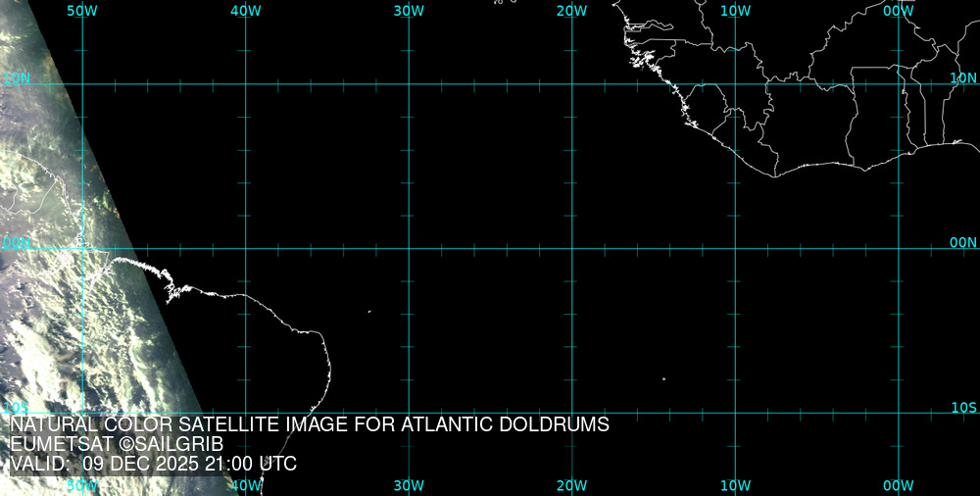Click the 'NATURAL COLOR SATELLITE IMAGE' title text
Image resolution: width=980 pixels, height=496 pixels.
pyautogui.click(x=310, y=425)
